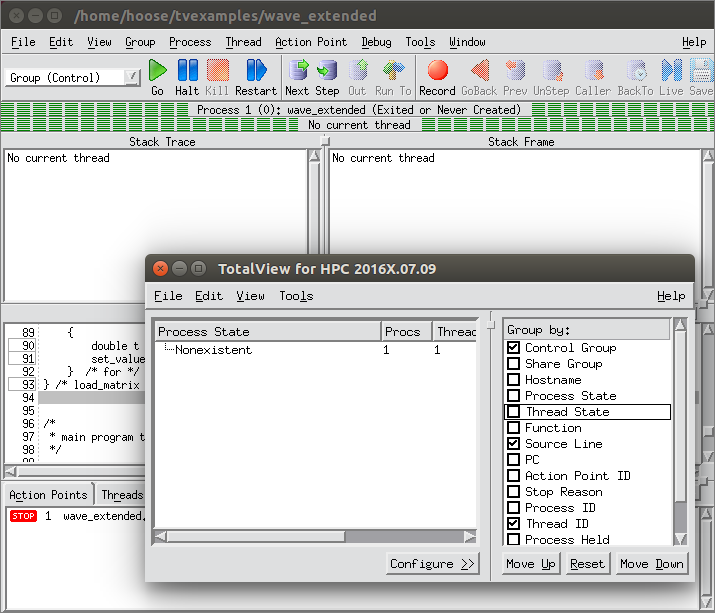This screenshot has width=715, height=613.
Task: Select the Nonexistent process state tree row
Action: (213, 350)
